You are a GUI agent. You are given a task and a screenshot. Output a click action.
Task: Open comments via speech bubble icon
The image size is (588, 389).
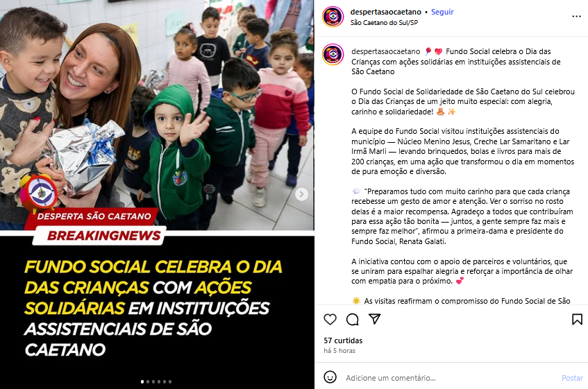tap(352, 320)
